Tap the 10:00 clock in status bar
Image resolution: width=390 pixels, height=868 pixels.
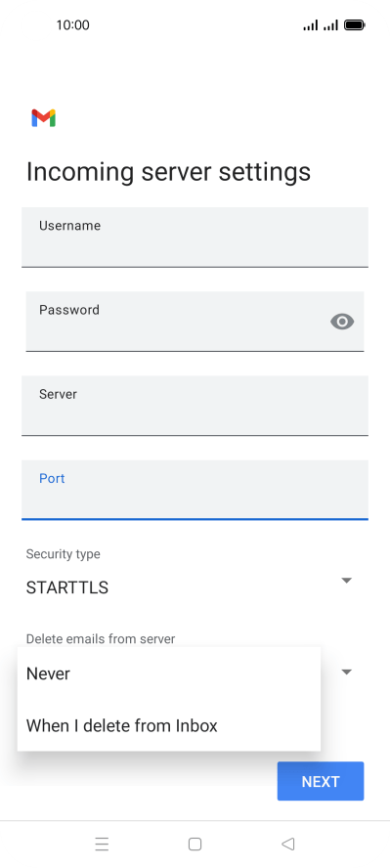click(72, 24)
